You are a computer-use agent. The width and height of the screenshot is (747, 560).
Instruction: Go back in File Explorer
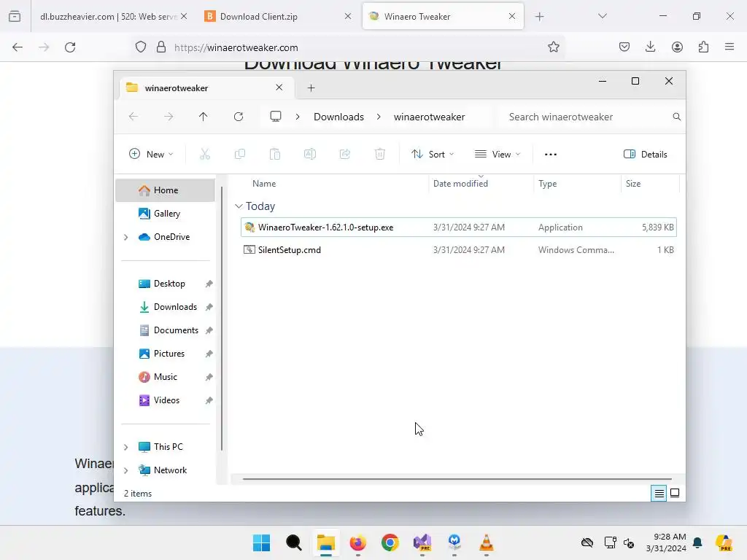click(x=133, y=117)
